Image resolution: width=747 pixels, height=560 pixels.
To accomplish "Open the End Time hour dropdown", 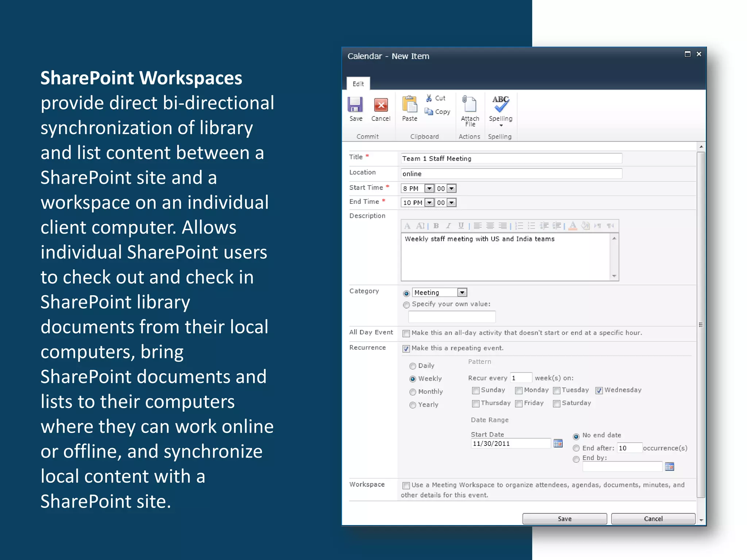I will pos(430,203).
